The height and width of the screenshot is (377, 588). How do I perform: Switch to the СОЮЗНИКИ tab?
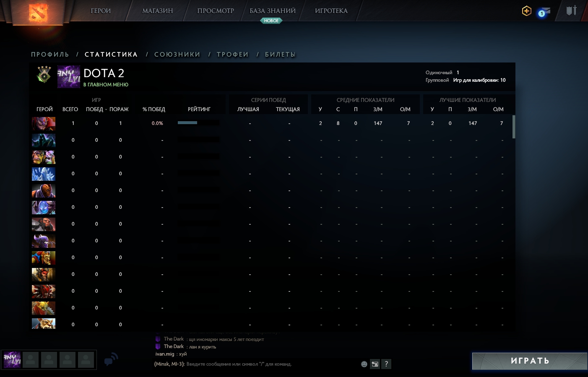click(x=177, y=55)
